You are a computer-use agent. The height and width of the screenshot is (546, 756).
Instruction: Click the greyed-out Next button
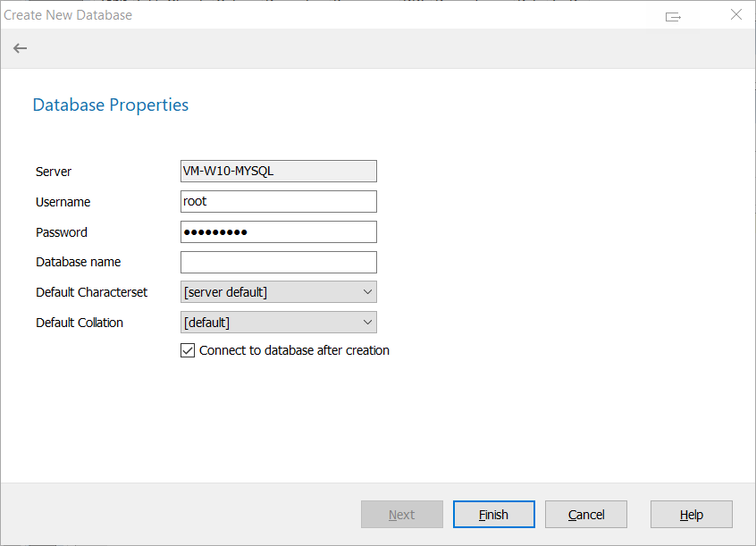(401, 515)
